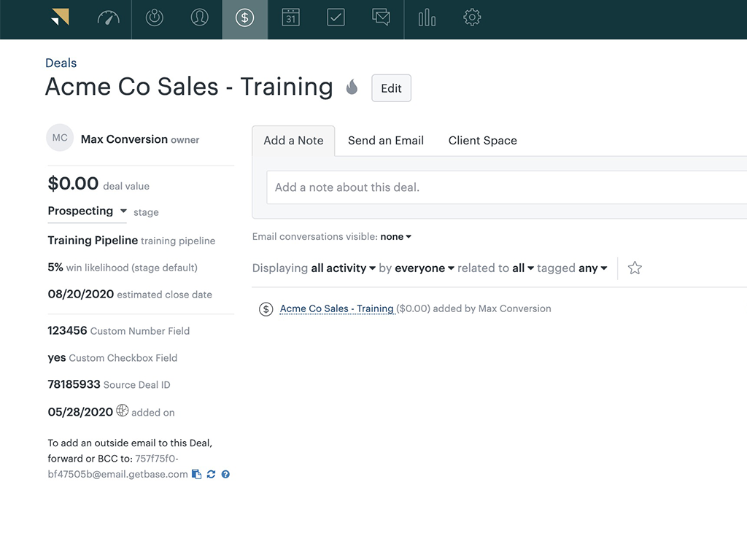Open the Tasks checkmark icon
This screenshot has width=747, height=560.
pos(336,18)
